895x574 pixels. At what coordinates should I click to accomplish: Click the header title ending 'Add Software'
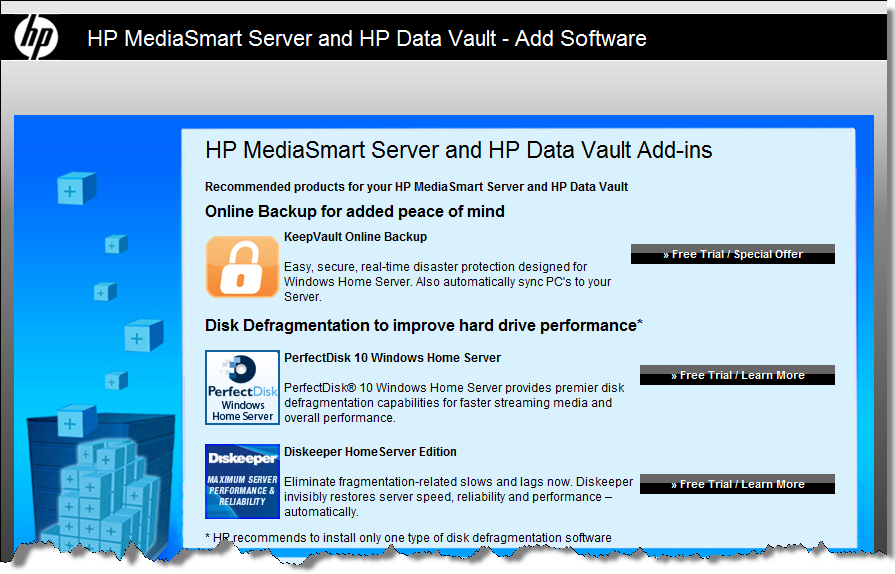tap(366, 38)
